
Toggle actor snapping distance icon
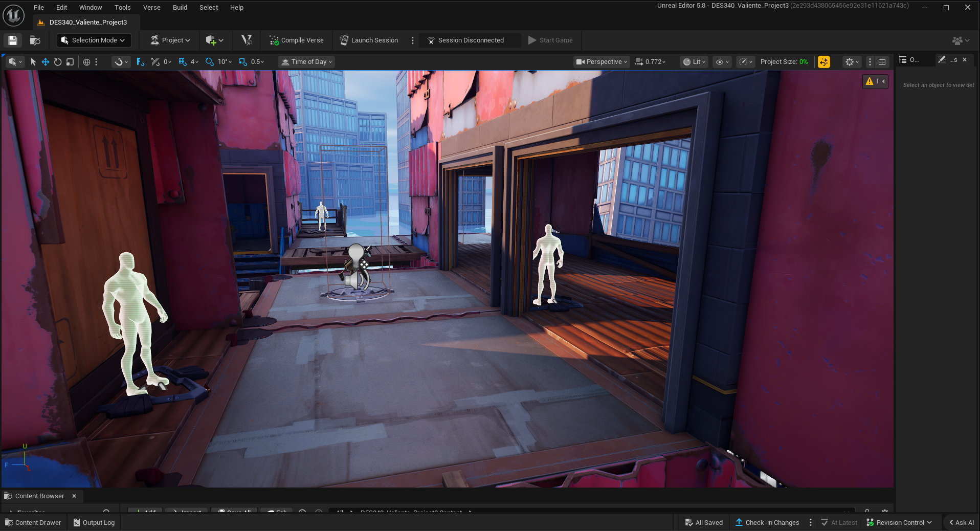click(155, 62)
